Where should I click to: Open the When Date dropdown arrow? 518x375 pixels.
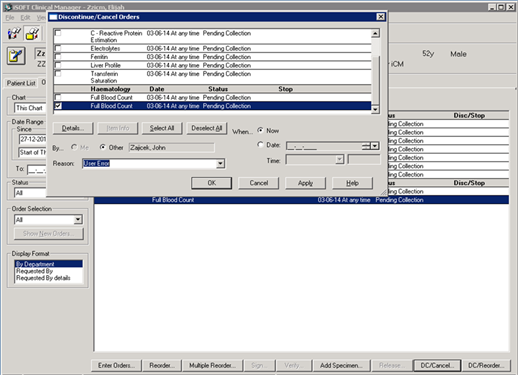375,146
